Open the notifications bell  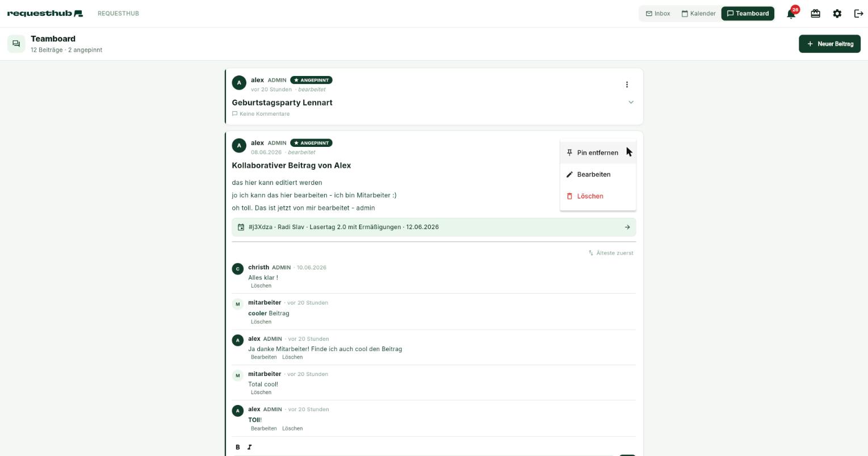point(791,14)
